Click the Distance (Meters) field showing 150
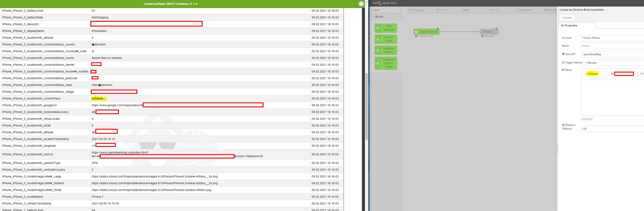This screenshot has height=211, width=644. tap(612, 129)
